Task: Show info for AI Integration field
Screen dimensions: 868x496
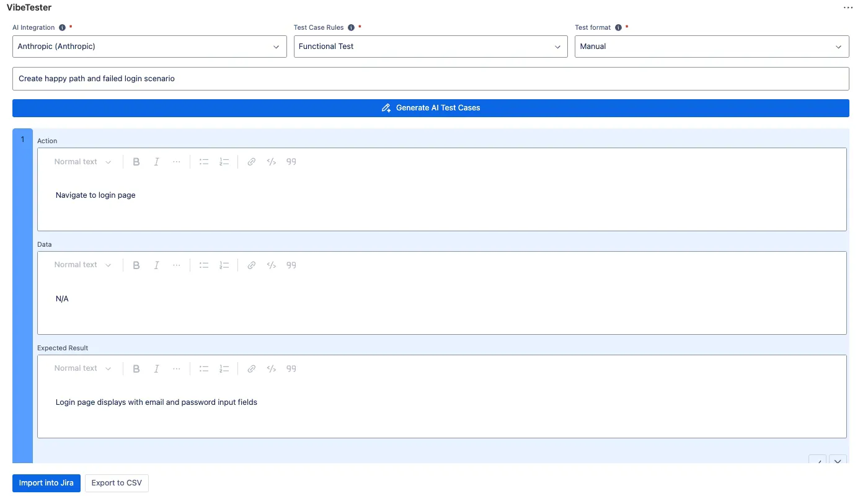Action: click(62, 28)
